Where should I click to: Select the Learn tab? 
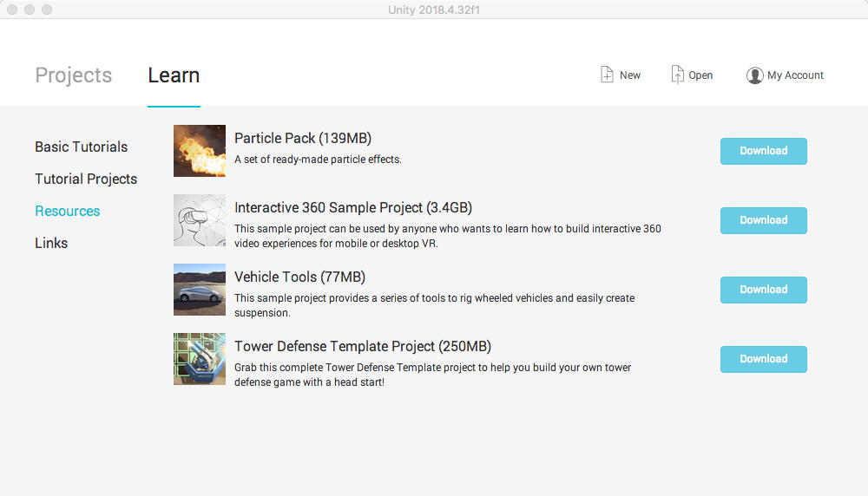pos(174,75)
